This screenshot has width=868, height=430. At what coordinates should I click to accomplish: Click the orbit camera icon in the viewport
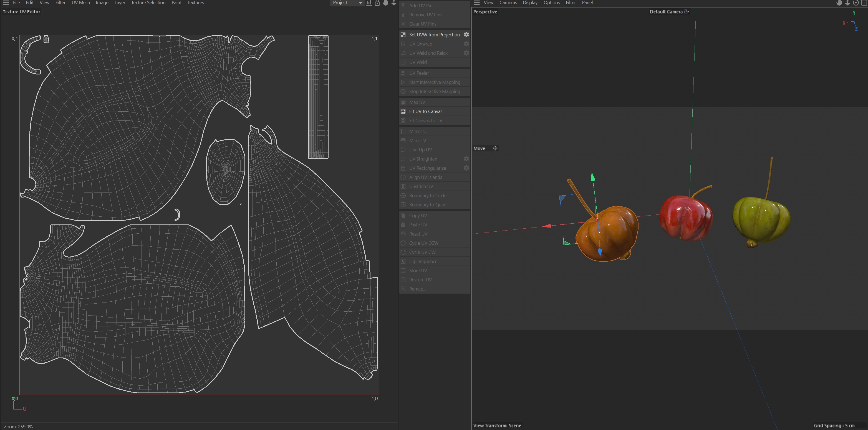pyautogui.click(x=856, y=3)
